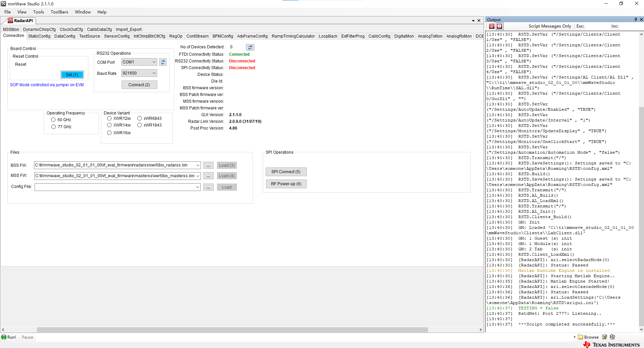The image size is (644, 348).
Task: Open the script editor pencil icon
Action: pos(605,337)
